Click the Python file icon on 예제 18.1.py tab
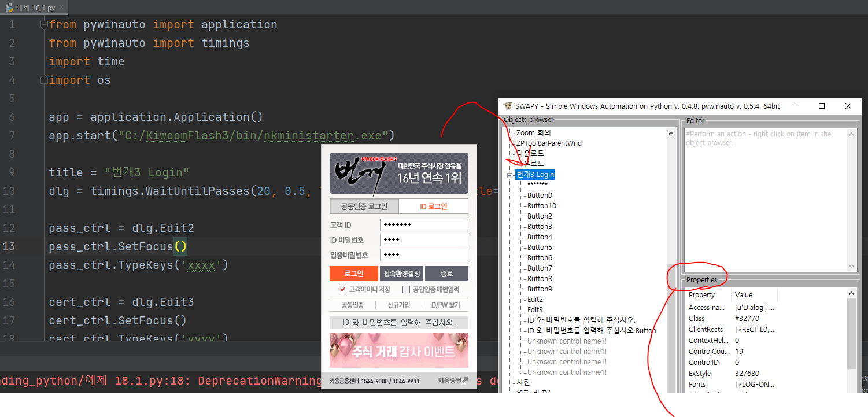The height and width of the screenshot is (417, 868). [10, 8]
